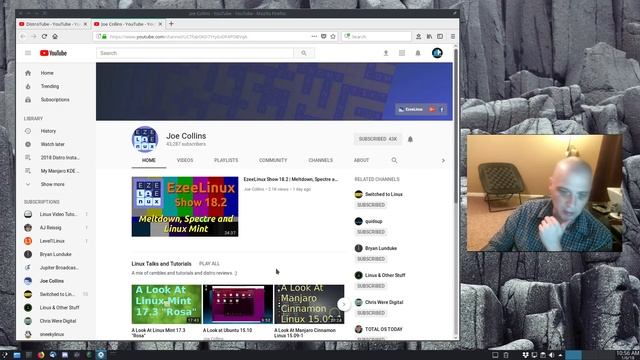Open YouTube notifications bell in header
Image resolution: width=640 pixels, height=360 pixels.
tap(418, 53)
